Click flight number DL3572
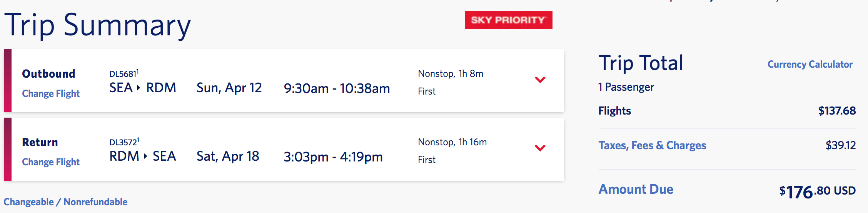Viewport: 868px width, 213px height. coord(124,142)
